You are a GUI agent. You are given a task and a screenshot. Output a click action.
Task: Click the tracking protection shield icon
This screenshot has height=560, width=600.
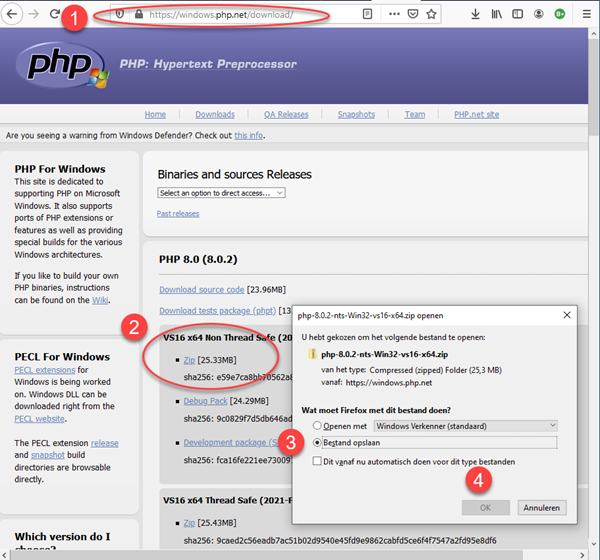120,15
